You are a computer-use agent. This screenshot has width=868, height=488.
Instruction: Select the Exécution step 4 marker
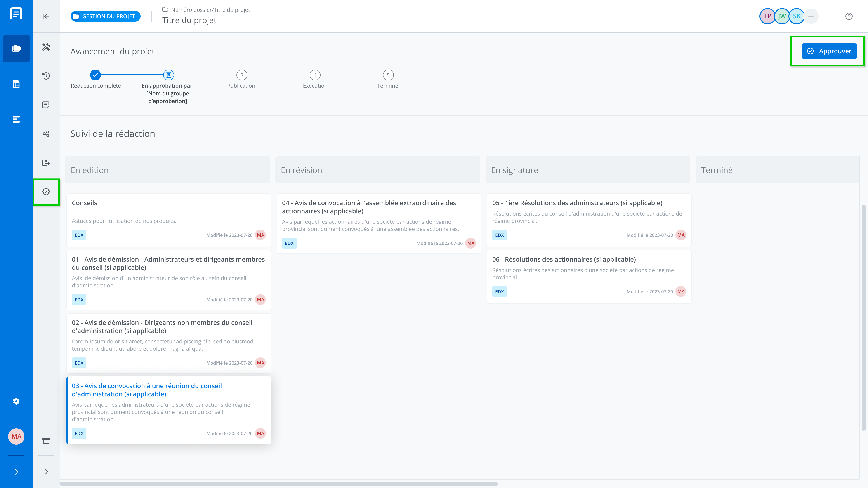point(315,75)
